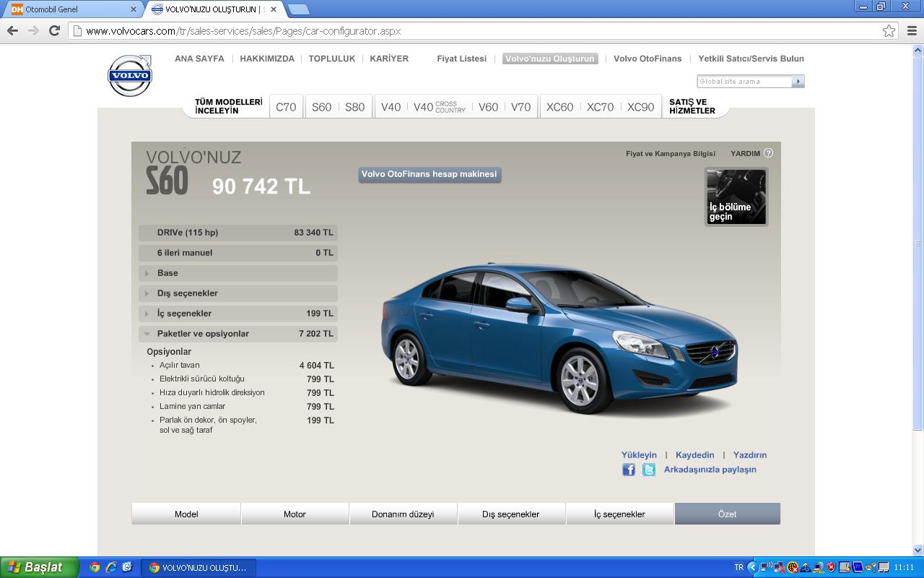Open the Donanım düzeyi step tab
The width and height of the screenshot is (924, 578).
point(403,514)
